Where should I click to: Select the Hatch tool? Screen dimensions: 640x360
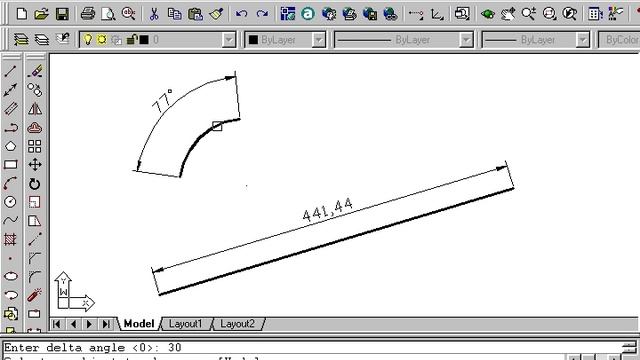(x=11, y=240)
